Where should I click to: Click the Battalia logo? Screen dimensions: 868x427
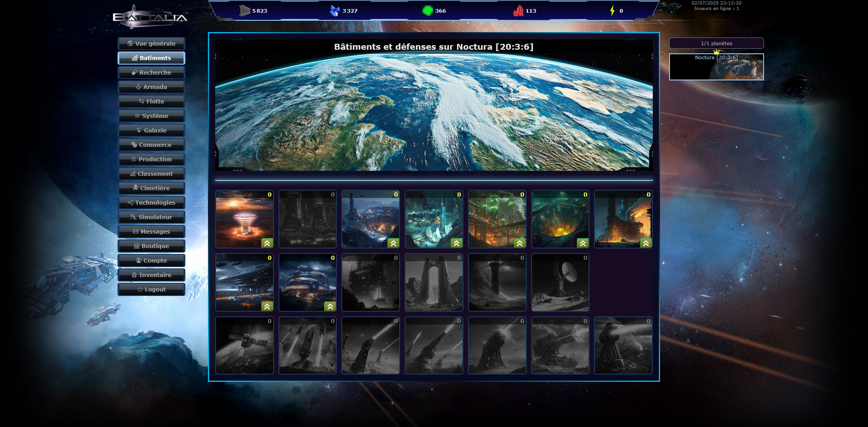click(150, 17)
